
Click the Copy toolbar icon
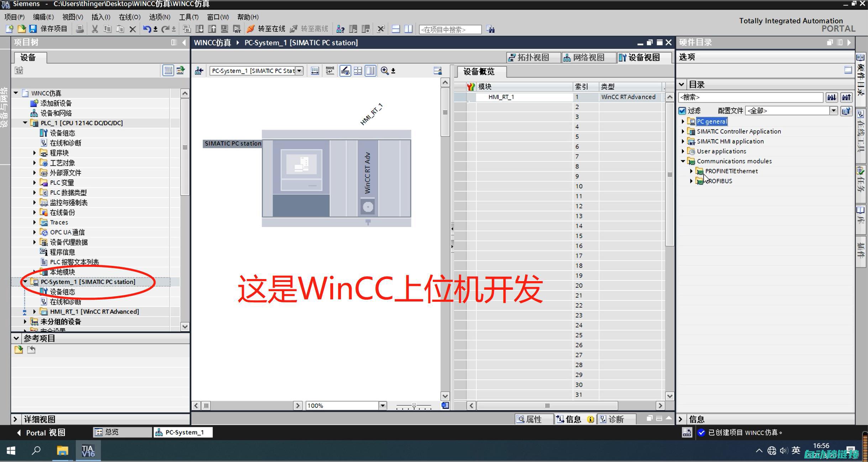click(107, 29)
